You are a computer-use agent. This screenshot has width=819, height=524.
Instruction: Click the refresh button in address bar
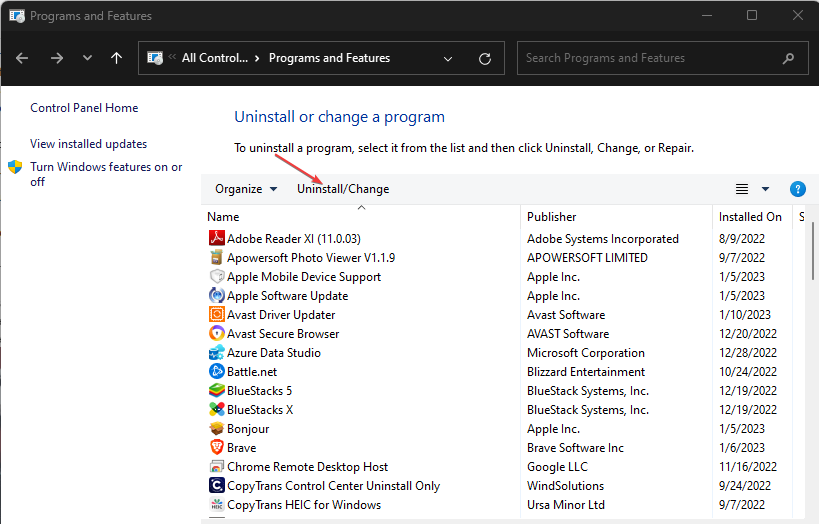point(485,58)
